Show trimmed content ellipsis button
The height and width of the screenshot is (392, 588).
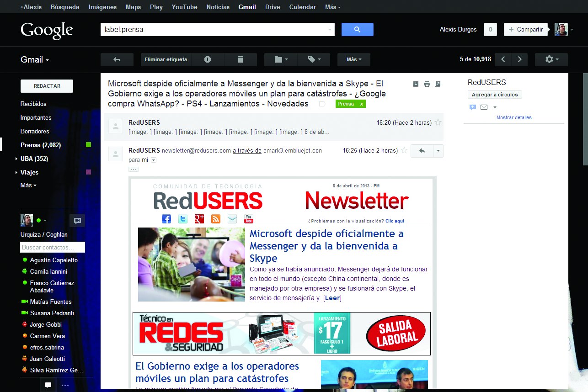134,169
